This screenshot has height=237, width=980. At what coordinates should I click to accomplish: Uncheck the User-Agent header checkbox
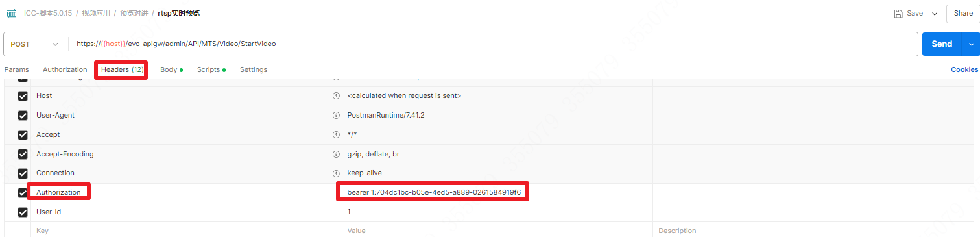click(x=23, y=116)
